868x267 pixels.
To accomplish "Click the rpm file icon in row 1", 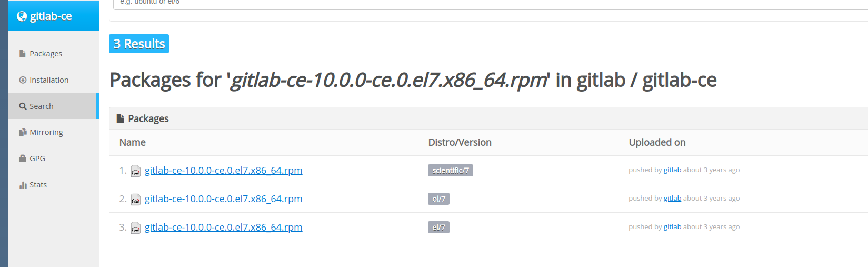I will pos(136,171).
